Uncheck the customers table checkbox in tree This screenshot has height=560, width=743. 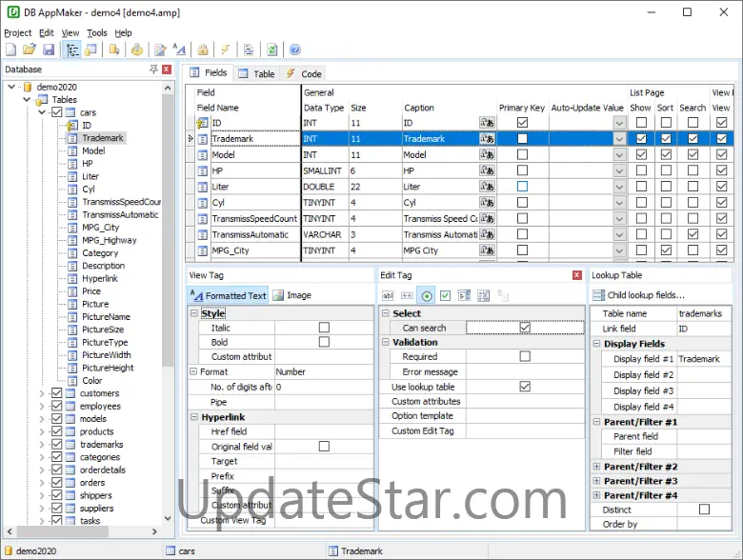pos(57,392)
